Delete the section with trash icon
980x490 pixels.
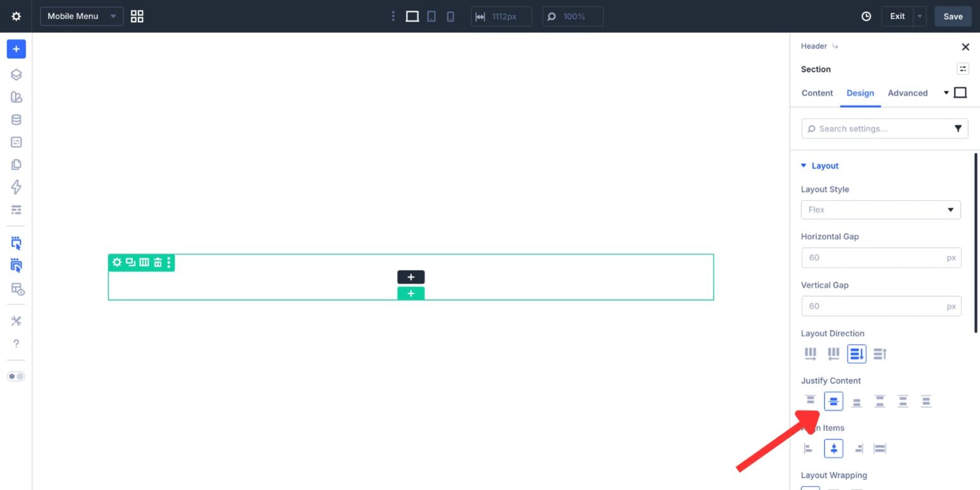158,262
